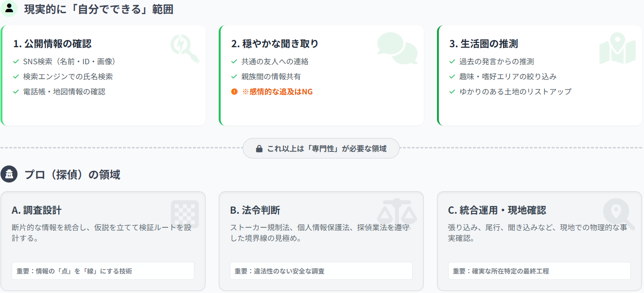Click the lock icon in the divider pill
The width and height of the screenshot is (644, 293).
[259, 148]
